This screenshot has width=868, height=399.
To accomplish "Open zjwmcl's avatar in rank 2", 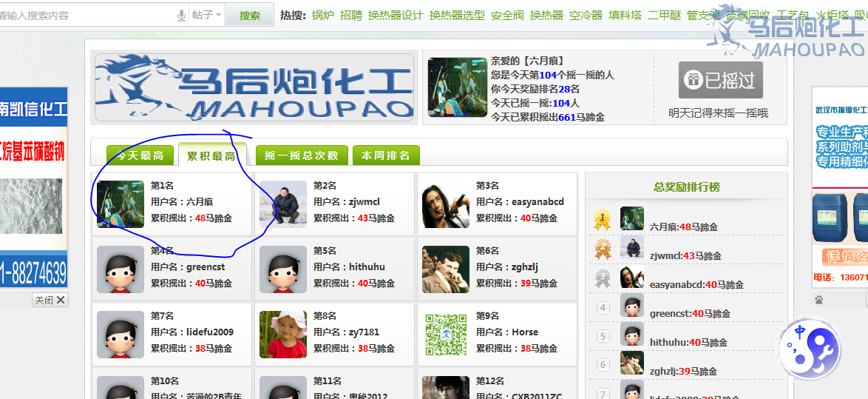I will (x=283, y=204).
